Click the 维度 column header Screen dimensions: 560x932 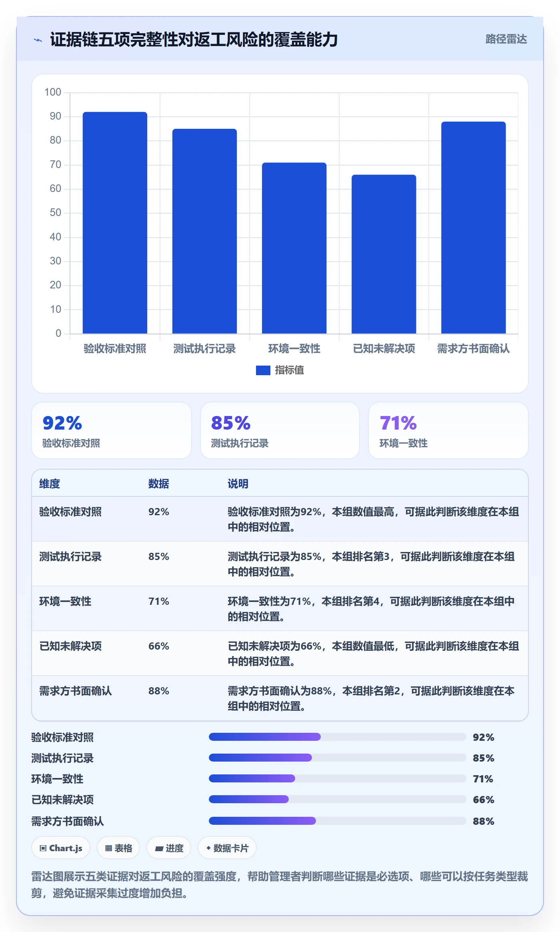coord(50,484)
